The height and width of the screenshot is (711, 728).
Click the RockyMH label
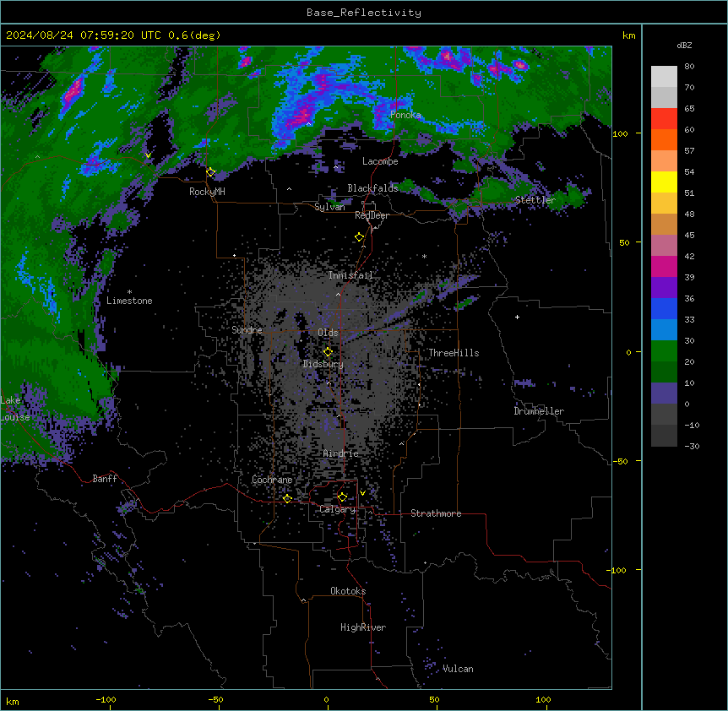(207, 192)
